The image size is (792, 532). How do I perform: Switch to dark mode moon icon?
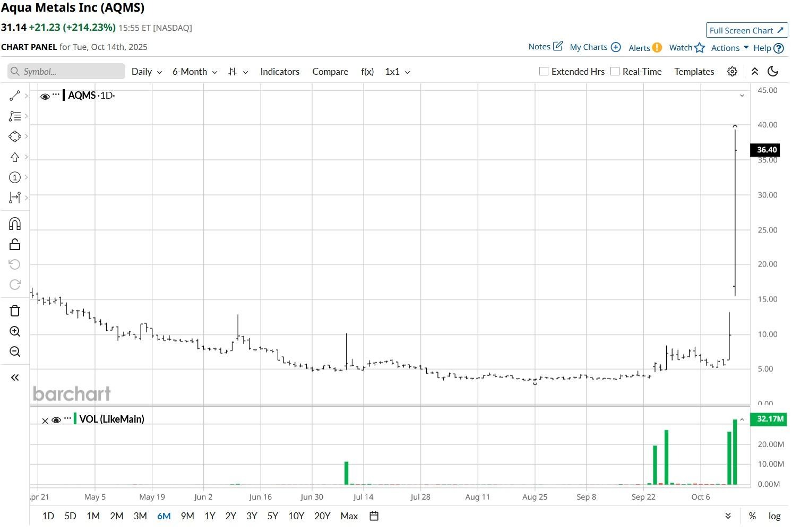coord(773,72)
